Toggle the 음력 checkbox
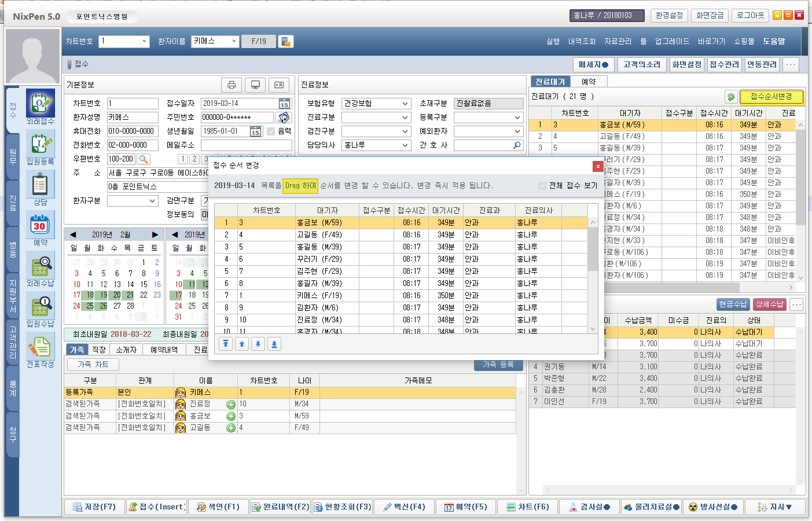 [271, 131]
